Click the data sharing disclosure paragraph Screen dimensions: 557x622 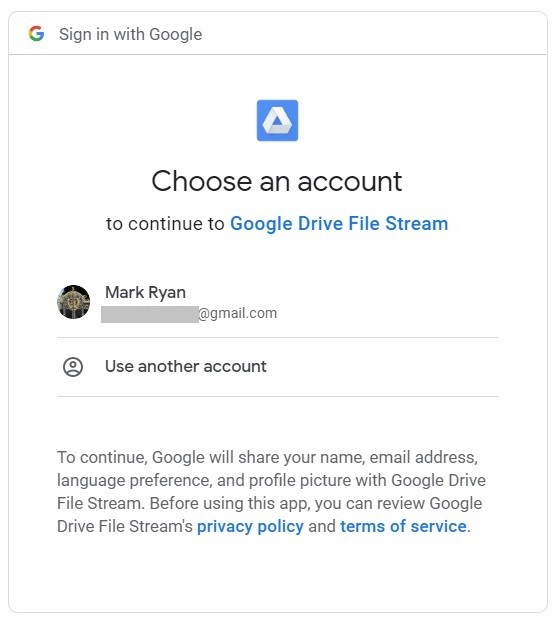coord(271,492)
